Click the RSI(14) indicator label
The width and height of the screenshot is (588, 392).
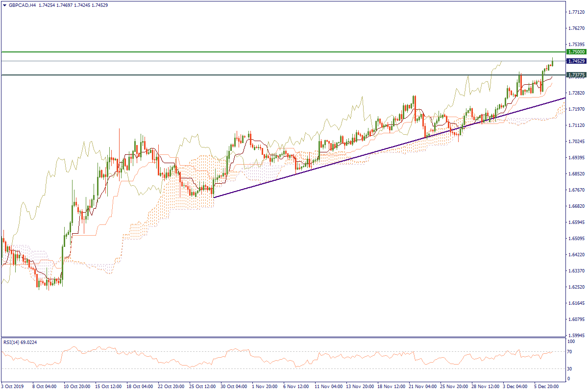point(20,342)
